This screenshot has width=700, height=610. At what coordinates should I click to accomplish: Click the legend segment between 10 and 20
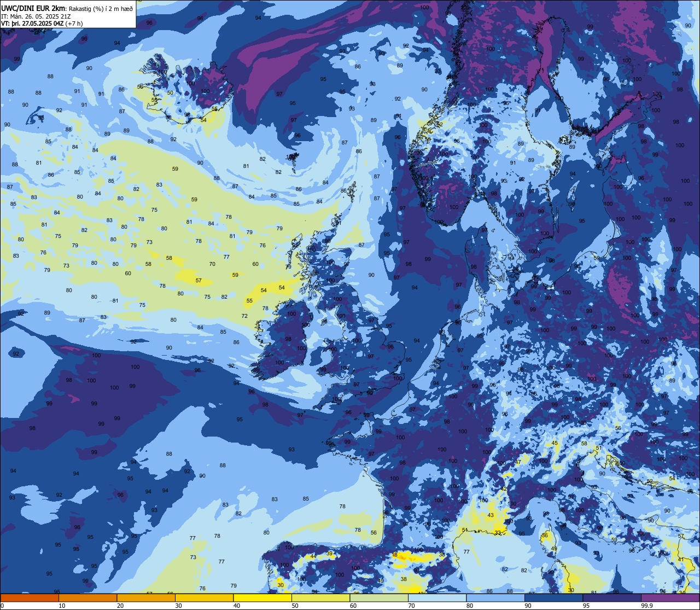[87, 597]
